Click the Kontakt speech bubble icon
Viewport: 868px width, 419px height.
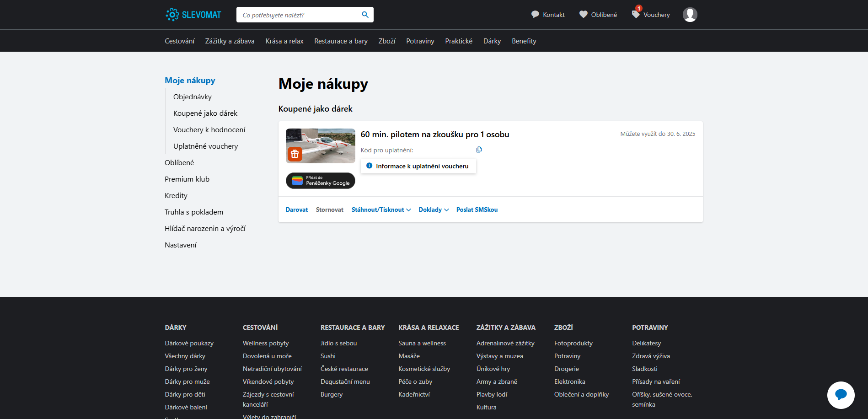[535, 15]
